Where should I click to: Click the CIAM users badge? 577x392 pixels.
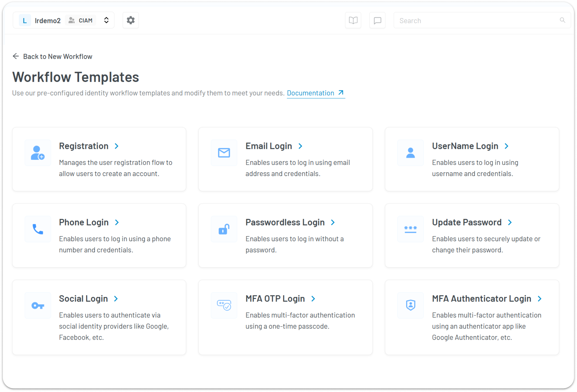[x=80, y=20]
